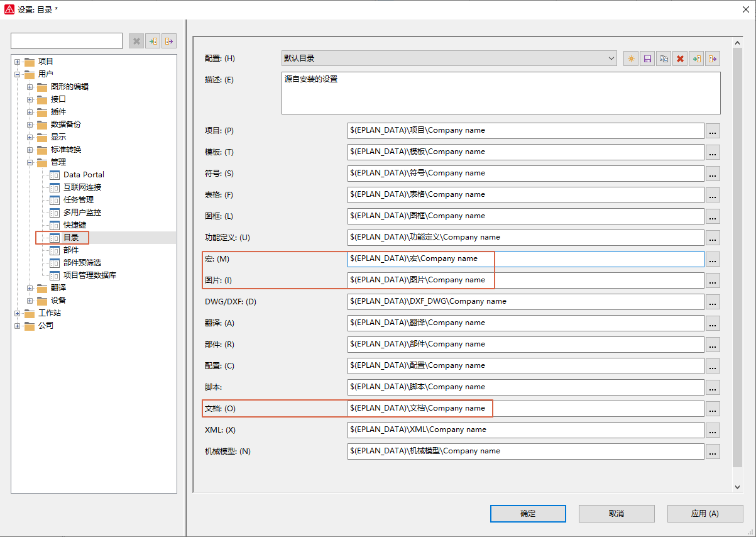Copy the 默认目录 configuration scheme

(x=664, y=58)
